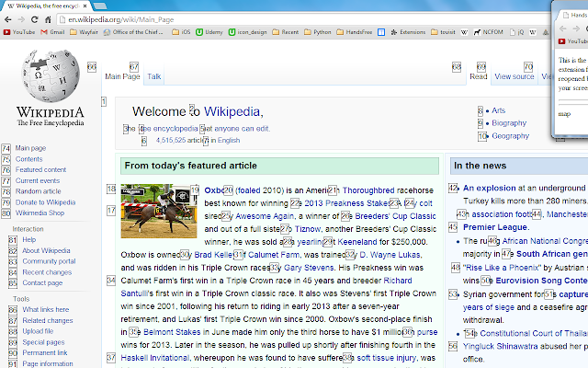Click the blue square bookmark icon
This screenshot has height=368, width=588.
[x=381, y=32]
